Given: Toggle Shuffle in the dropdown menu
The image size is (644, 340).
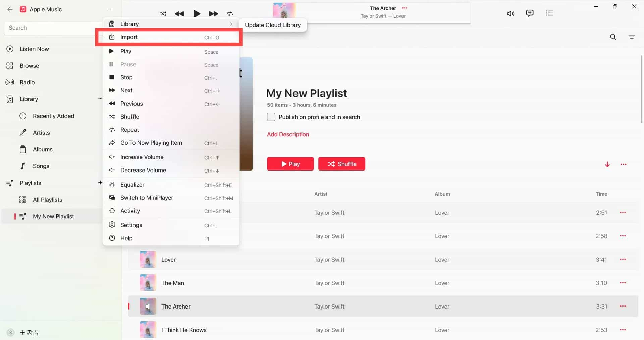Looking at the screenshot, I should (171, 117).
